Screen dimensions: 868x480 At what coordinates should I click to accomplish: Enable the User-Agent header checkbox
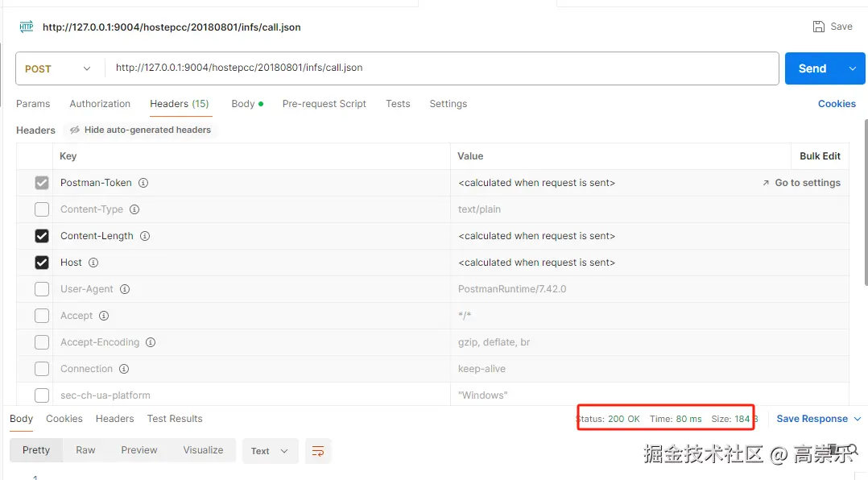(x=42, y=289)
